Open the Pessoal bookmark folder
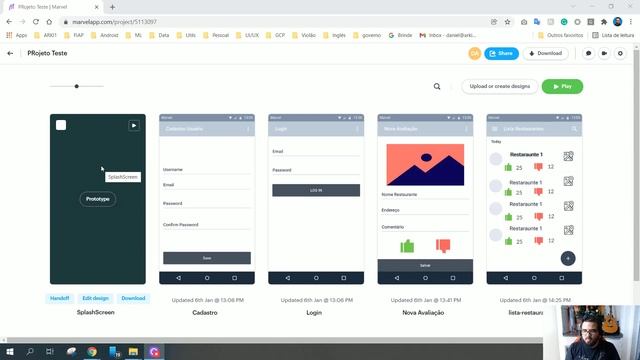This screenshot has height=360, width=640. pyautogui.click(x=216, y=36)
